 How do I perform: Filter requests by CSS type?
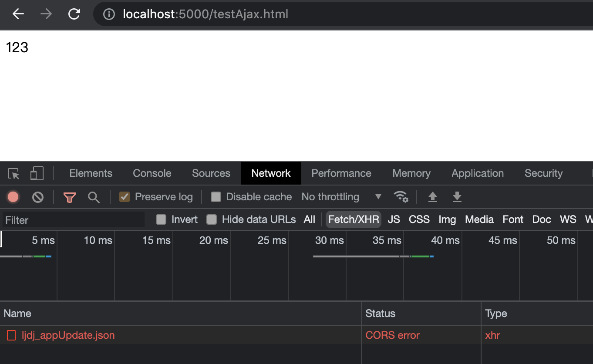pos(419,219)
